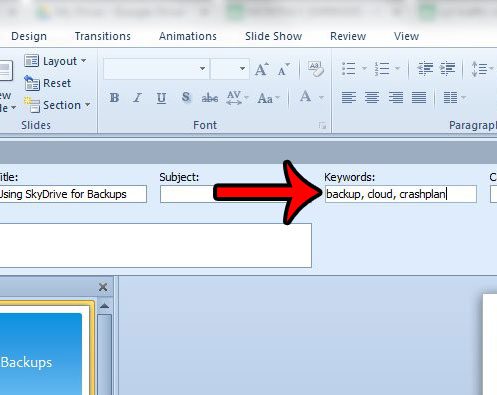Open the columns menu

pos(454,98)
